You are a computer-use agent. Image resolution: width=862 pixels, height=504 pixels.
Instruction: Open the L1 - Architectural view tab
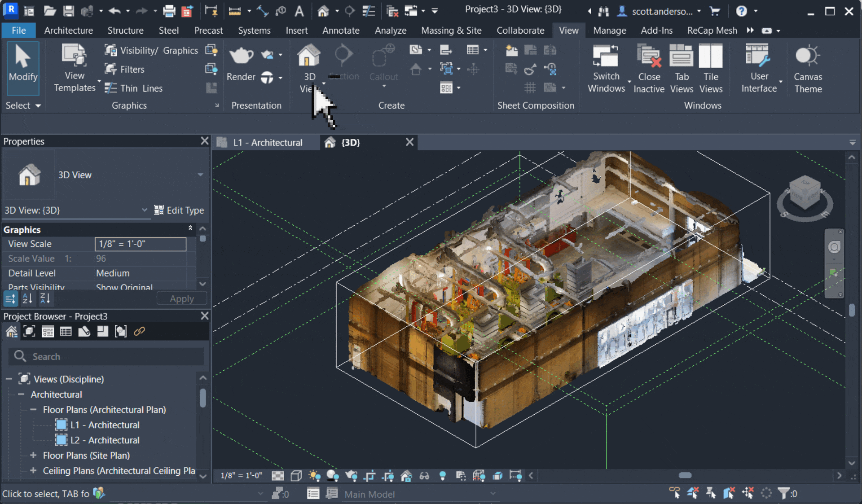click(268, 142)
